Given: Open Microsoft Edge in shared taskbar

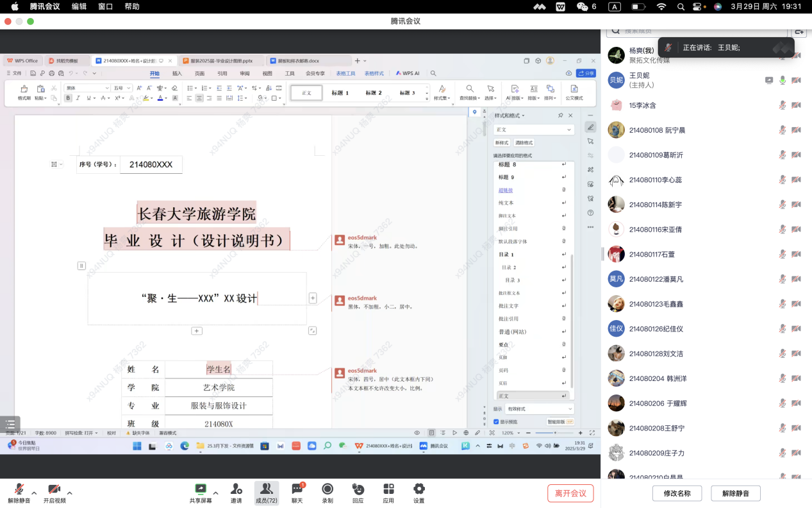Looking at the screenshot, I should 185,446.
